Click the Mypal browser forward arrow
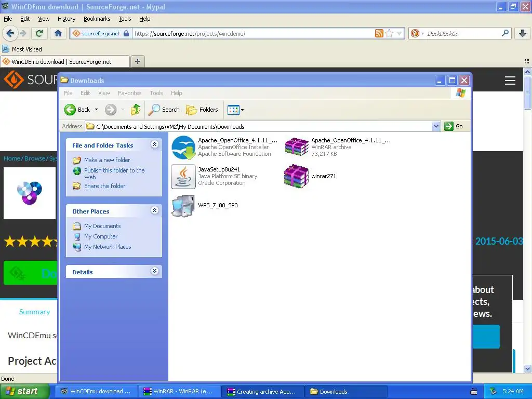532x399 pixels. 23,33
